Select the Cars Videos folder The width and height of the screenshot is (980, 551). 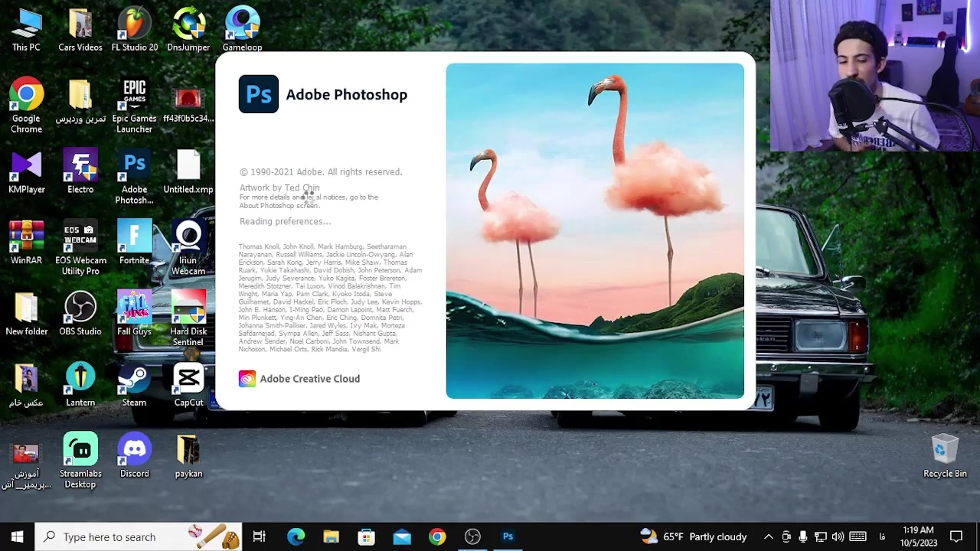coord(80,30)
